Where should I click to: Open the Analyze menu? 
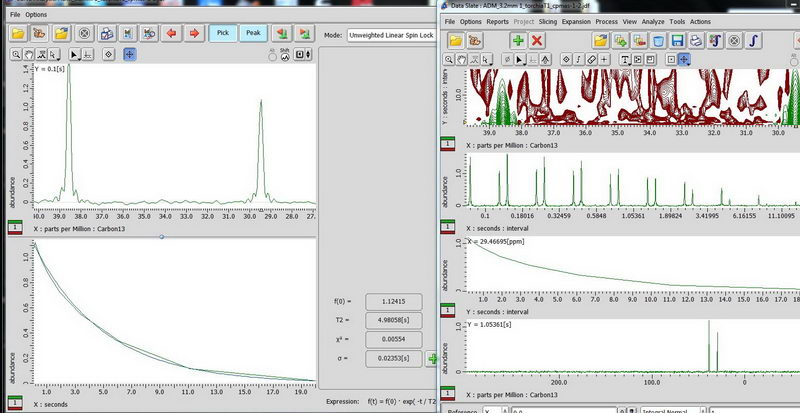[x=653, y=20]
